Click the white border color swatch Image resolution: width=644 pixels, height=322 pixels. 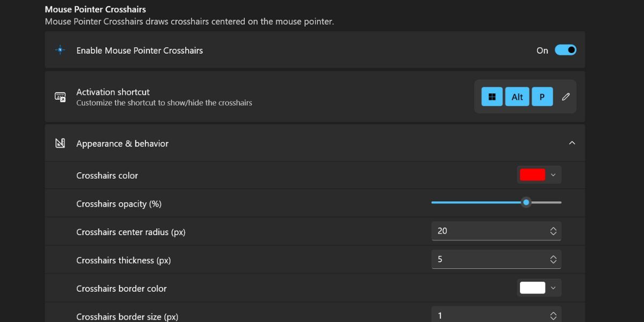[x=532, y=288]
